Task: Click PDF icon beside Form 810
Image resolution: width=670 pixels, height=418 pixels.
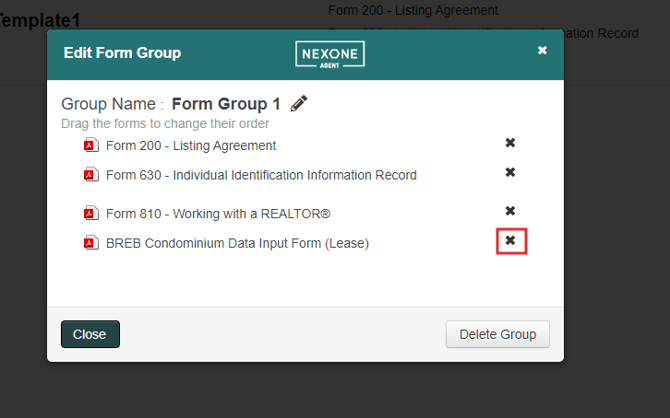Action: tap(91, 213)
